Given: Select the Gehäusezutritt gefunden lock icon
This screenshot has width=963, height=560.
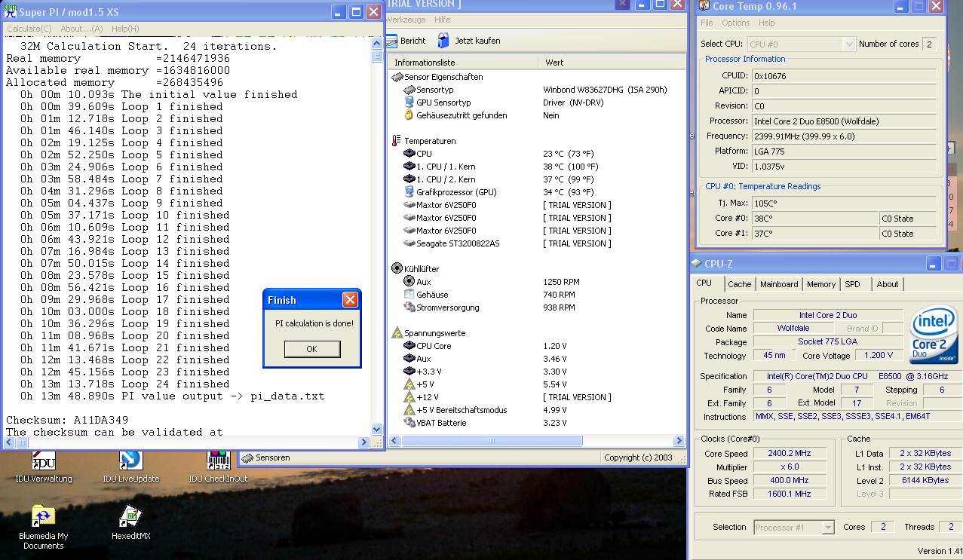Looking at the screenshot, I should pyautogui.click(x=409, y=115).
